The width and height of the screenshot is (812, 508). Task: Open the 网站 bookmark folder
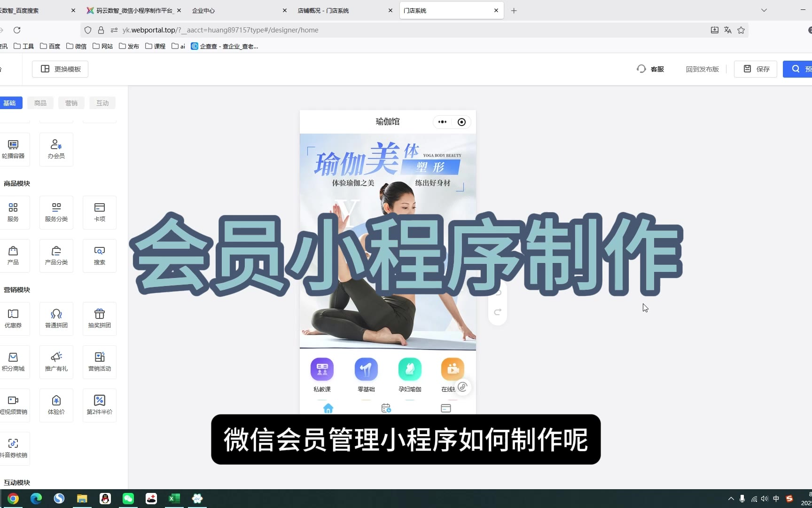point(102,46)
